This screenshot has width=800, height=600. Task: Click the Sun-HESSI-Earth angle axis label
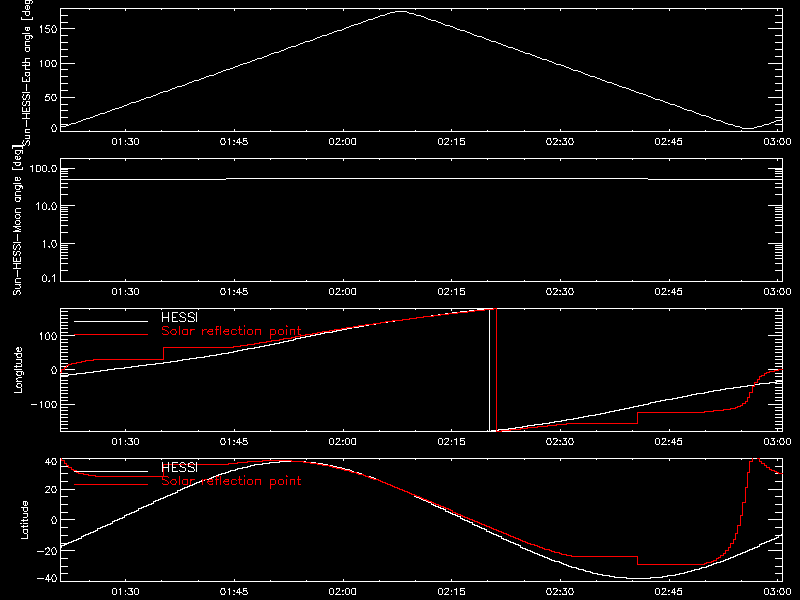(x=27, y=72)
